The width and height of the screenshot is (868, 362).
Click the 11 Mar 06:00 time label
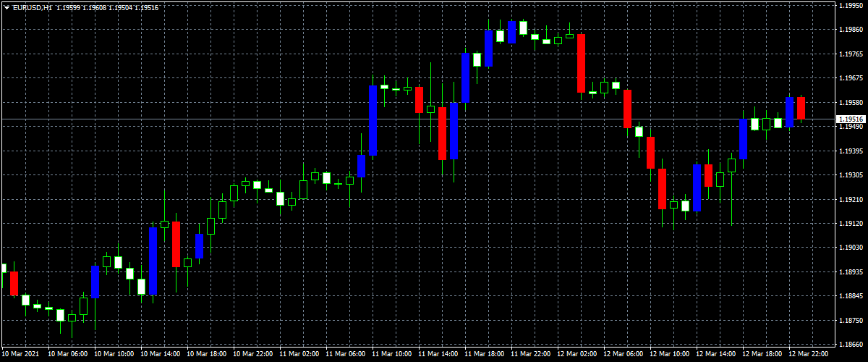(x=347, y=355)
